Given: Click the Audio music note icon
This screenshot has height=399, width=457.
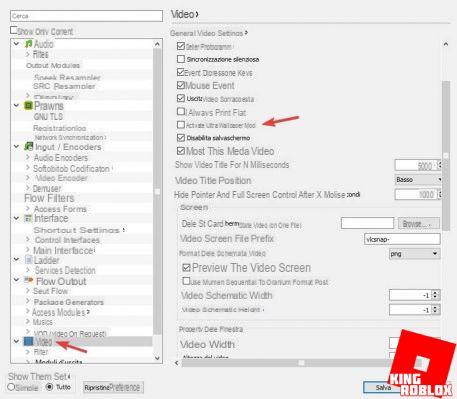Looking at the screenshot, I should coord(29,44).
